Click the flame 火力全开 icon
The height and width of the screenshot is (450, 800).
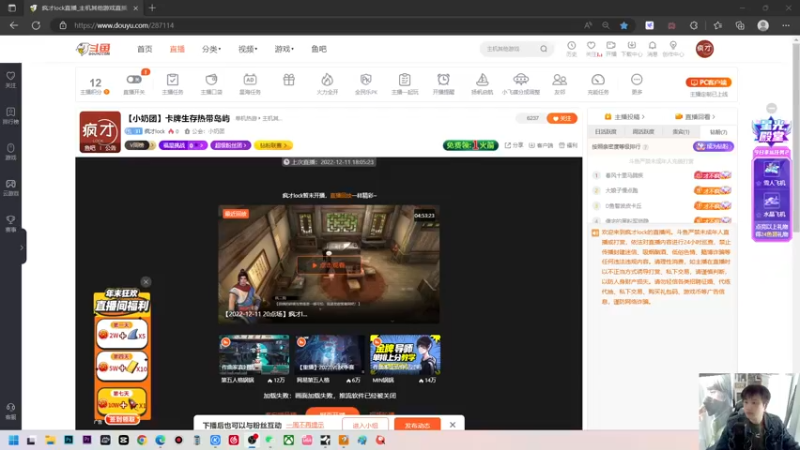click(327, 80)
